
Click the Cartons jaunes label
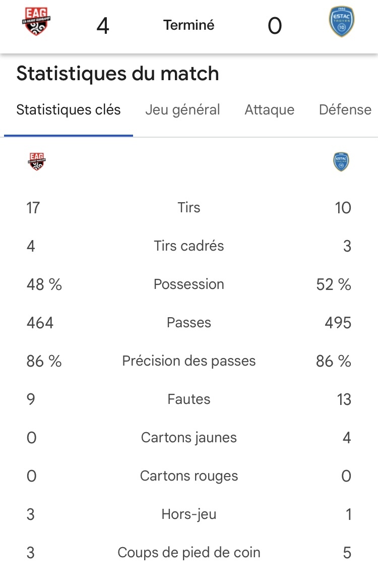coord(189,437)
